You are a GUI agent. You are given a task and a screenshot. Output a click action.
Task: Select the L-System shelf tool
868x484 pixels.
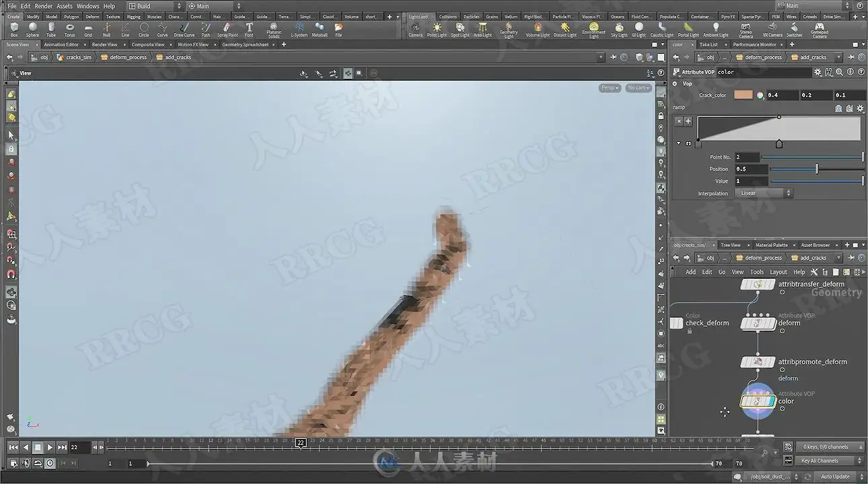tap(299, 30)
